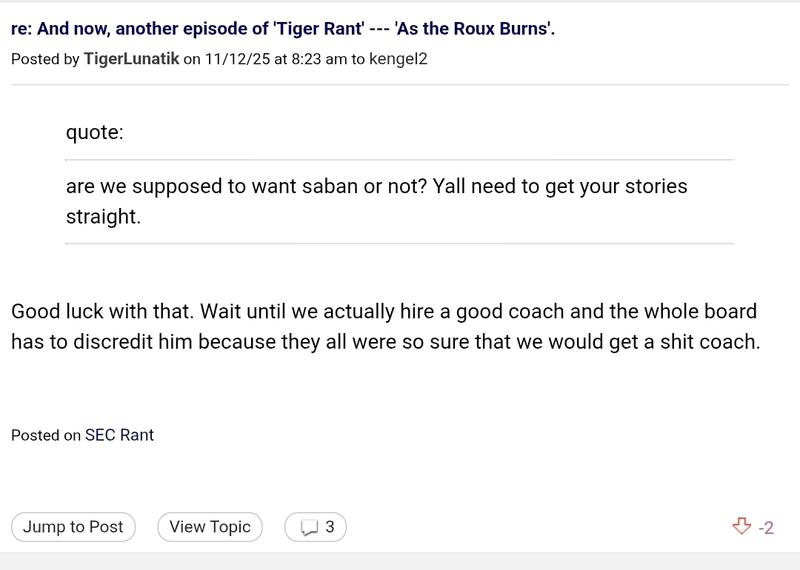Click the reply's second line about discrediting
800x570 pixels.
(x=385, y=341)
